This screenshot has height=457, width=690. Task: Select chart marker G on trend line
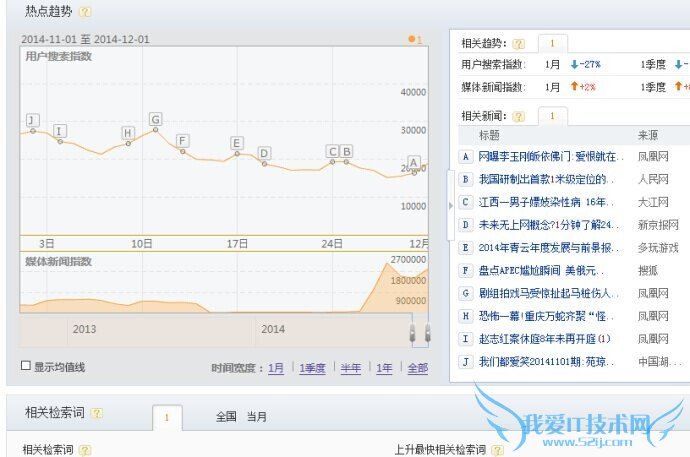[x=155, y=119]
